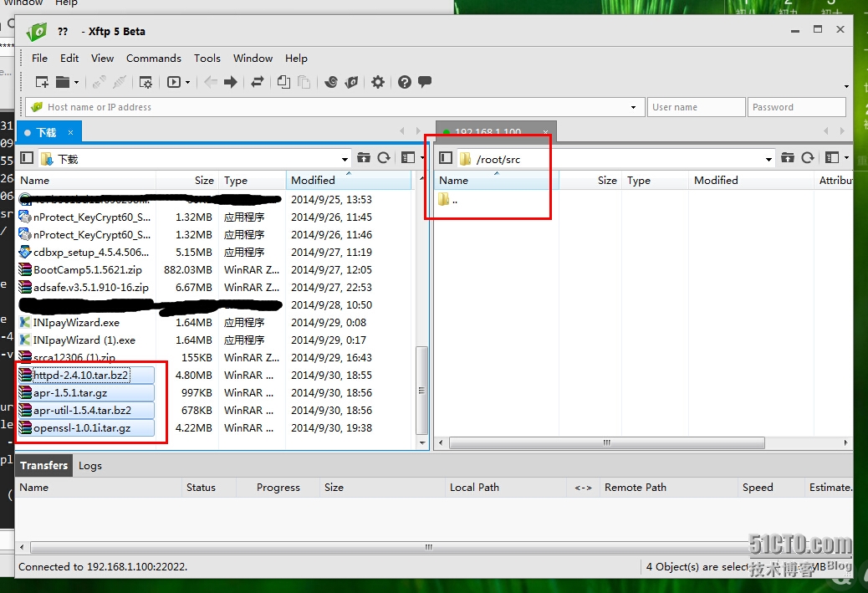
Task: Click the speech bubble feedback icon
Action: (425, 82)
